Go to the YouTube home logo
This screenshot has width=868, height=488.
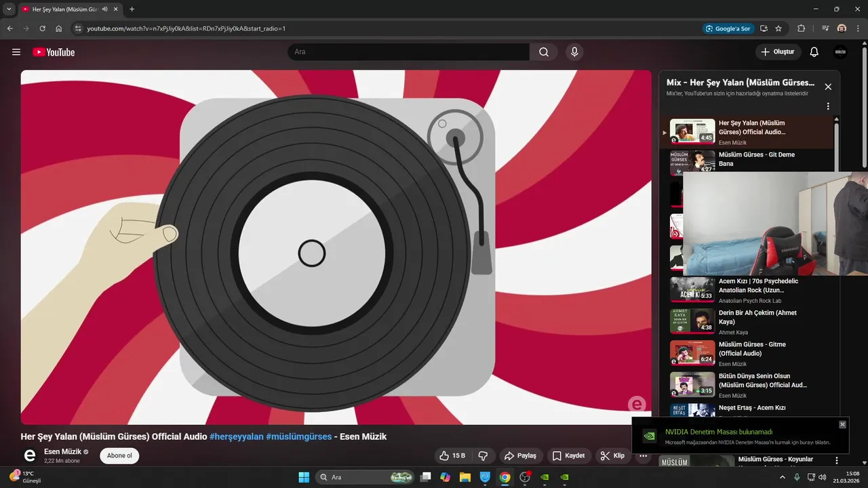pos(54,52)
